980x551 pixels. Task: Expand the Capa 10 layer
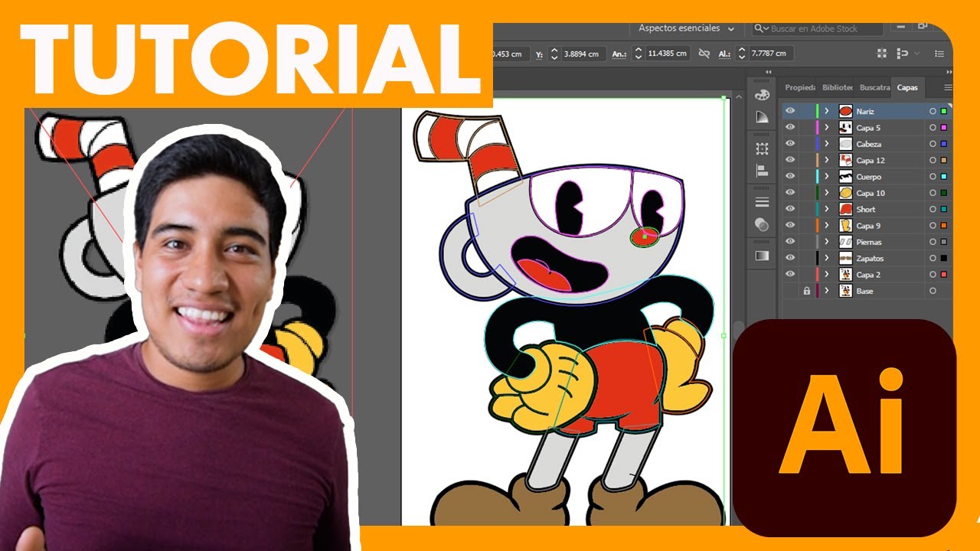coord(827,193)
